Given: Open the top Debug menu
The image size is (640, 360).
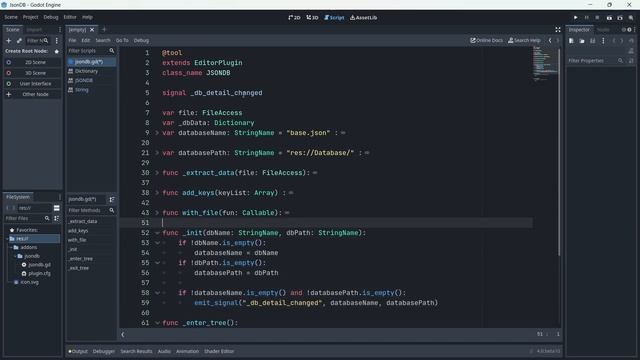Looking at the screenshot, I should coord(51,17).
